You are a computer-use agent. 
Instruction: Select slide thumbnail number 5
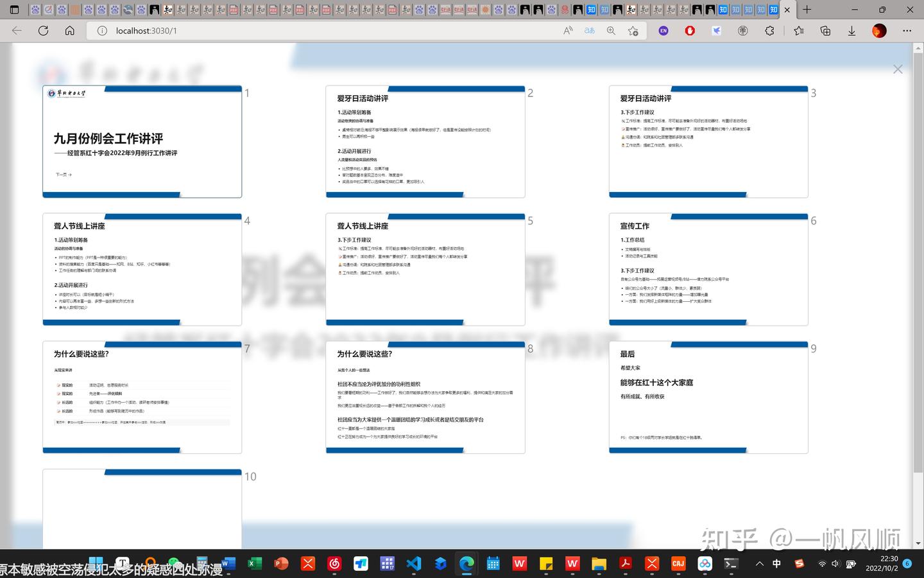click(x=425, y=270)
